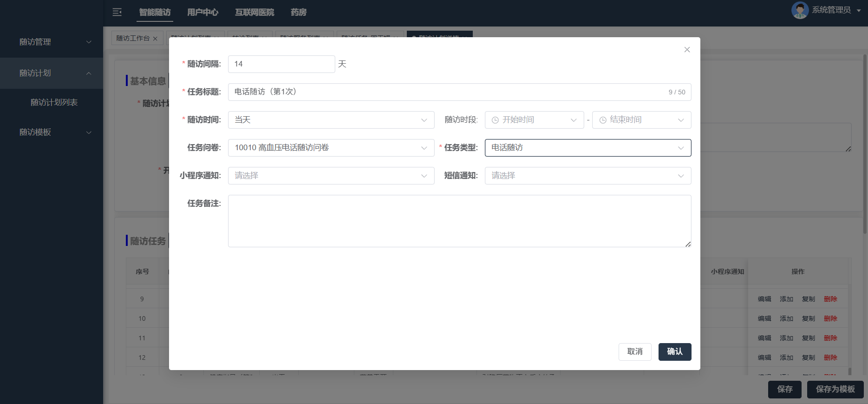The height and width of the screenshot is (404, 868).
Task: Click the 保存 button
Action: pyautogui.click(x=785, y=390)
